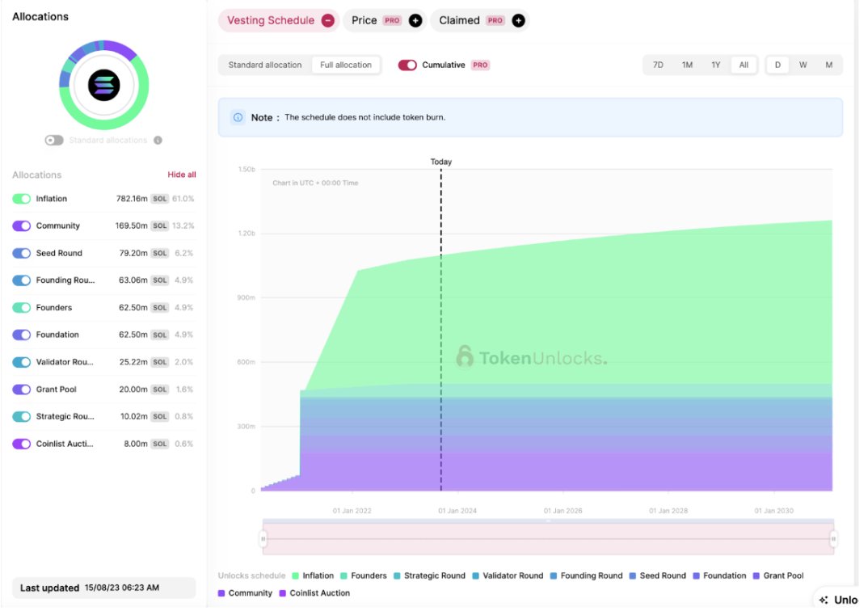Switch to Full allocation view
This screenshot has height=611, width=868.
click(x=346, y=64)
